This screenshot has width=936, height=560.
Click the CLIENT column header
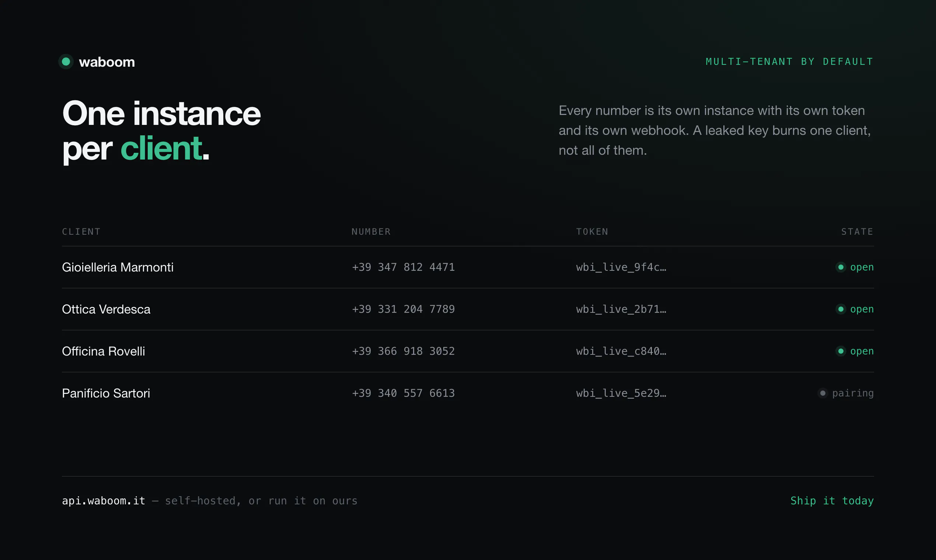pos(81,231)
